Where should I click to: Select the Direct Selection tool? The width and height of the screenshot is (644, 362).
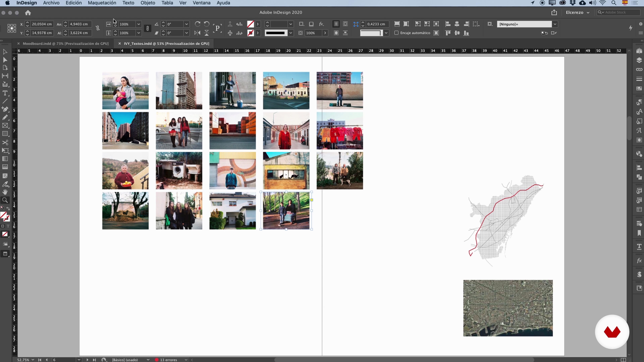tap(5, 60)
